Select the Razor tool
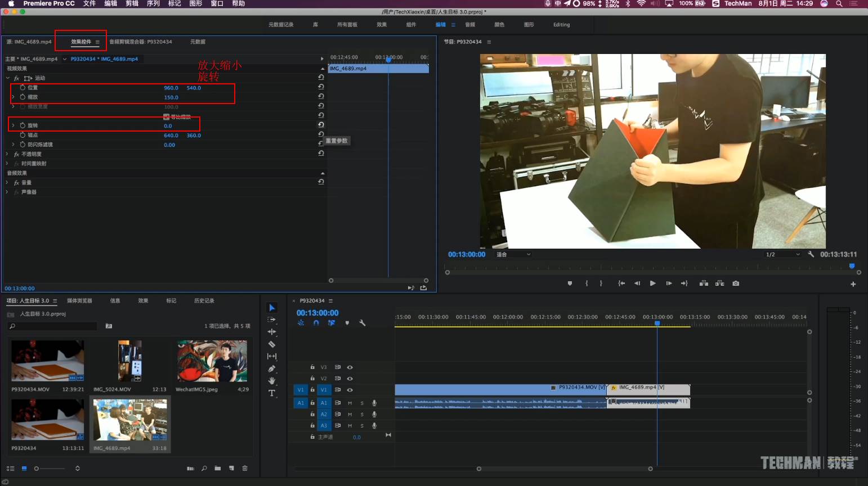868x486 pixels. [272, 344]
